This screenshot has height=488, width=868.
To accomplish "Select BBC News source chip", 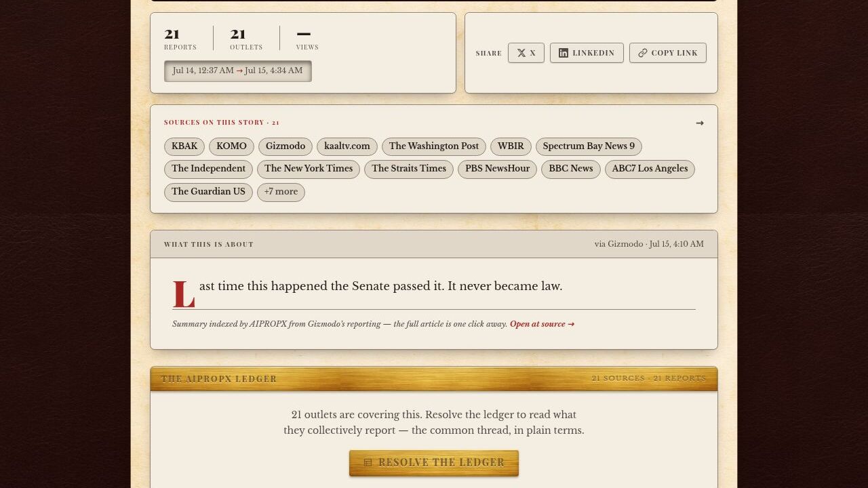I will (571, 169).
